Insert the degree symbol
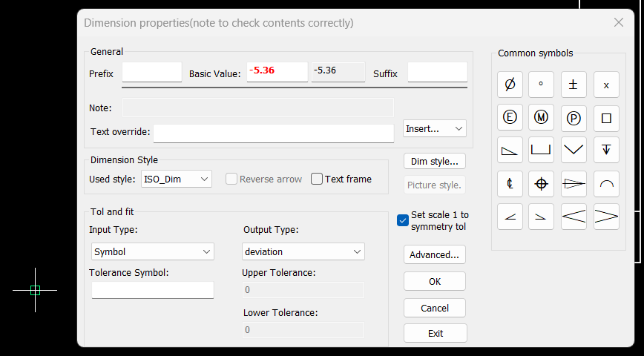Image resolution: width=644 pixels, height=356 pixels. click(541, 85)
